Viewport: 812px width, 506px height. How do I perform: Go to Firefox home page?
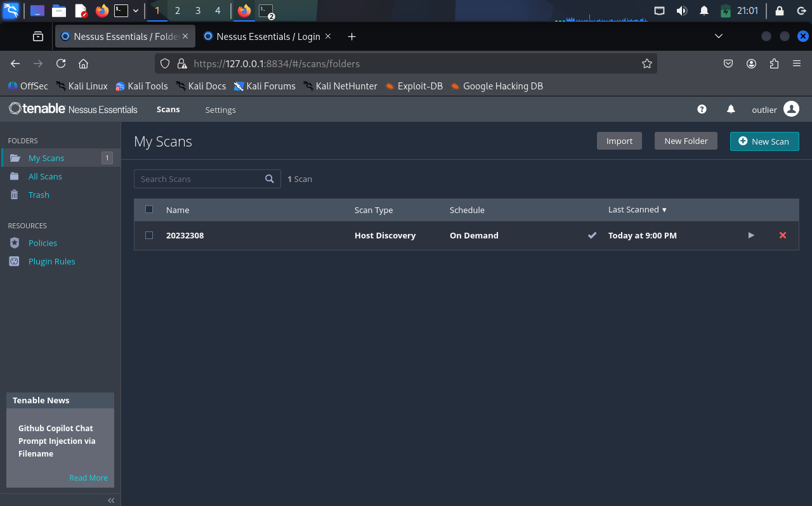[x=83, y=63]
